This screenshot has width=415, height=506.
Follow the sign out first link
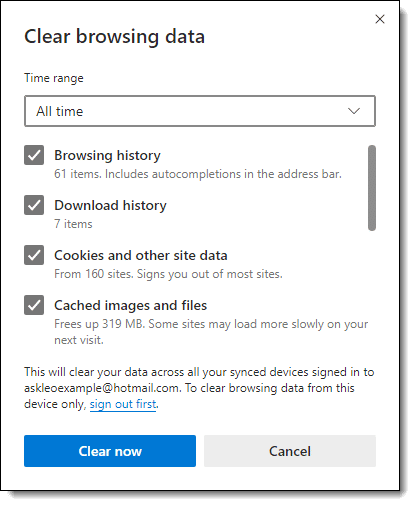[123, 404]
